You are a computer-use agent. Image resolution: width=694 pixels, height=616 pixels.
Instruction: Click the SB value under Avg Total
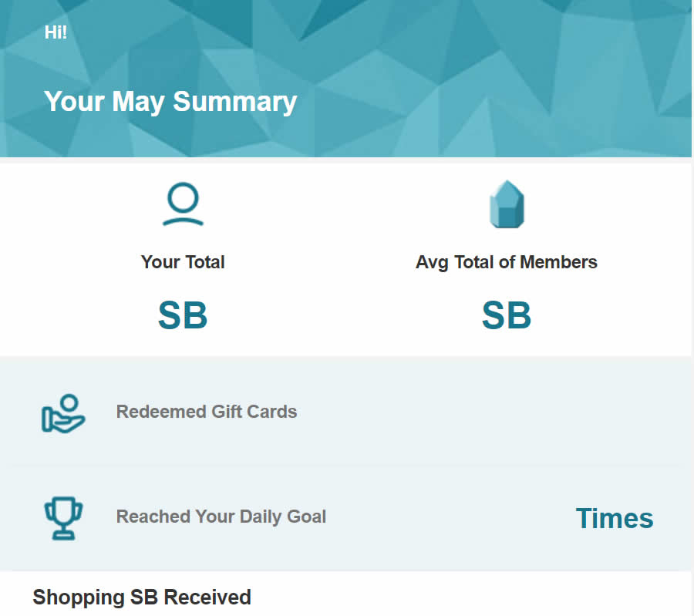click(x=507, y=315)
